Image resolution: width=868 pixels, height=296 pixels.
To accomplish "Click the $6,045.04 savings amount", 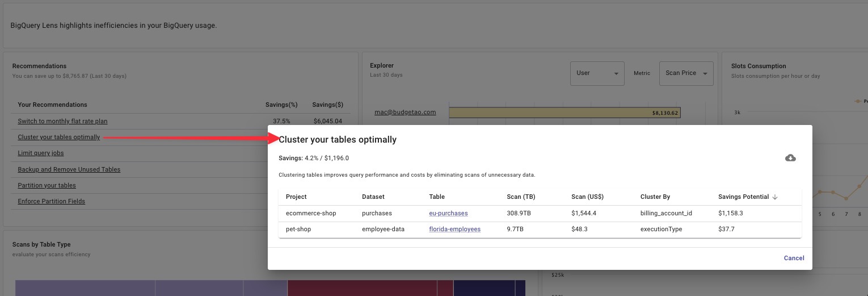I will click(x=327, y=121).
